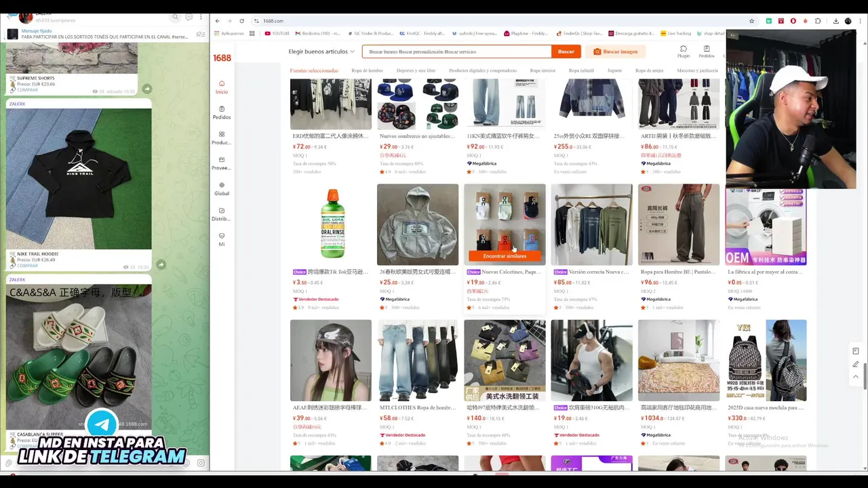868x488 pixels.
Task: Open the Mascotas y jardinería category
Action: pos(697,70)
